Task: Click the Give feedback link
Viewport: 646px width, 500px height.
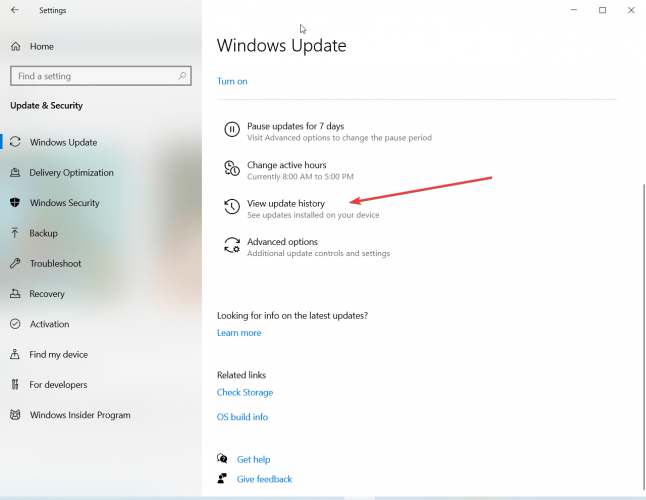Action: click(x=264, y=479)
